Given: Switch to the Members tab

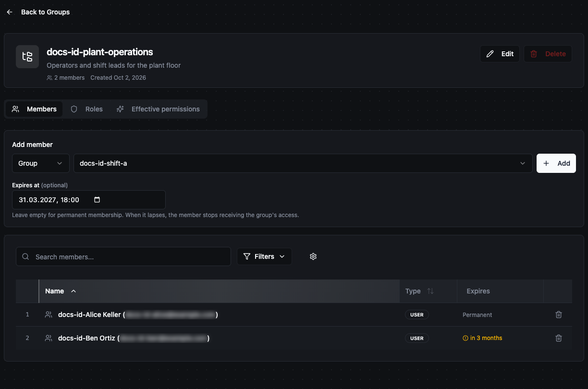Looking at the screenshot, I should pos(34,109).
